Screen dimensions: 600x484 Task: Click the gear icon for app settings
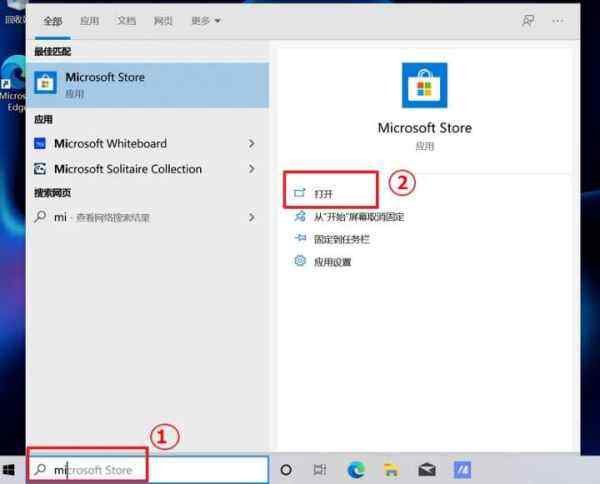(x=300, y=261)
